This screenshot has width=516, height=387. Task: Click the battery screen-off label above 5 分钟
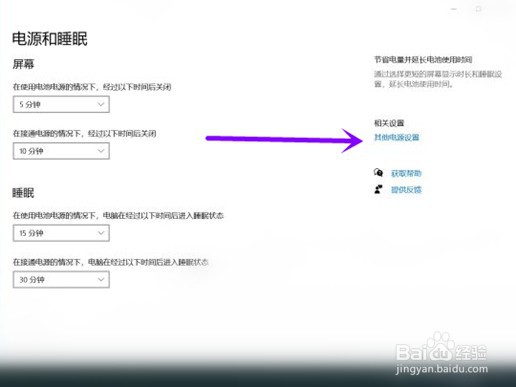pyautogui.click(x=92, y=87)
